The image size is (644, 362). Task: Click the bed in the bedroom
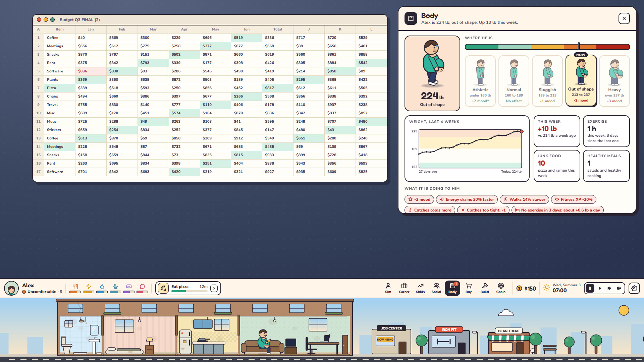[125, 351]
